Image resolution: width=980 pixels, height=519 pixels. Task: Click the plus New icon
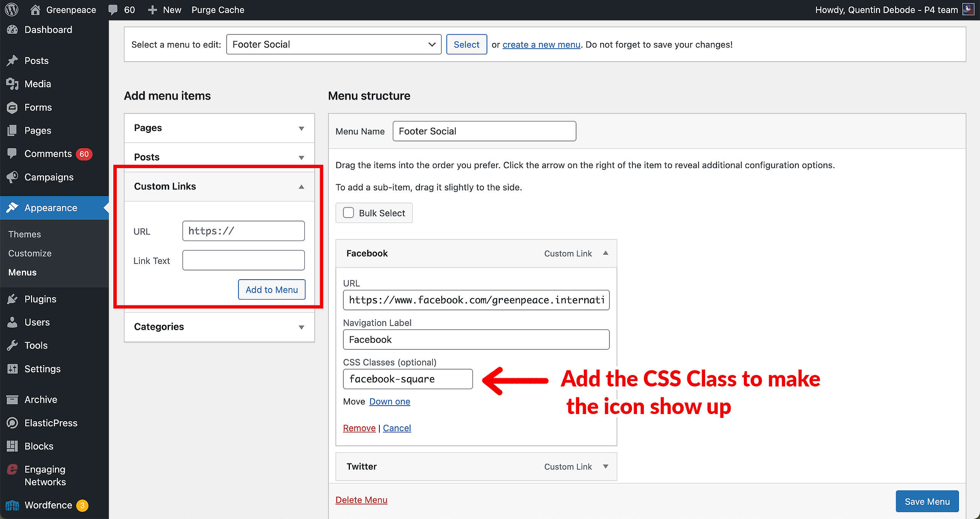(152, 10)
